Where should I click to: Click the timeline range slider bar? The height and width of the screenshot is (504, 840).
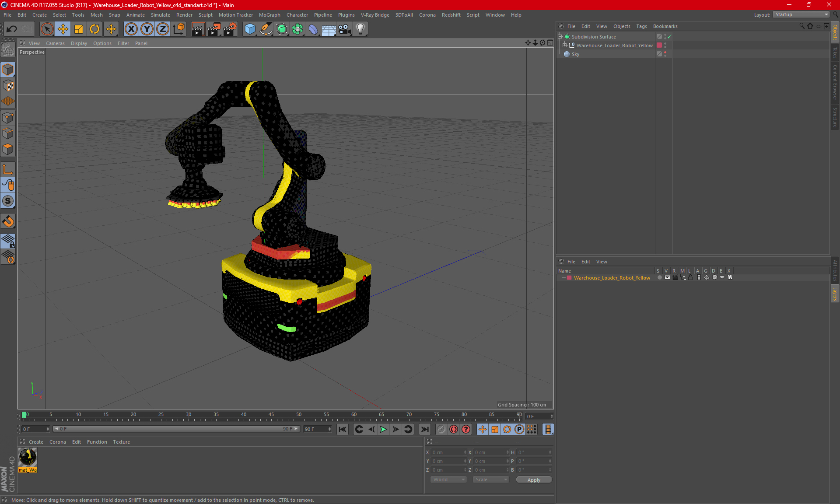[177, 429]
